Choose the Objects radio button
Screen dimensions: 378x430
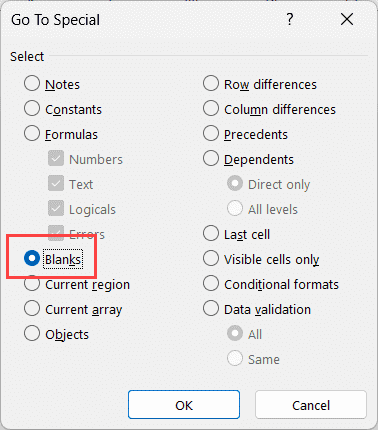(32, 334)
